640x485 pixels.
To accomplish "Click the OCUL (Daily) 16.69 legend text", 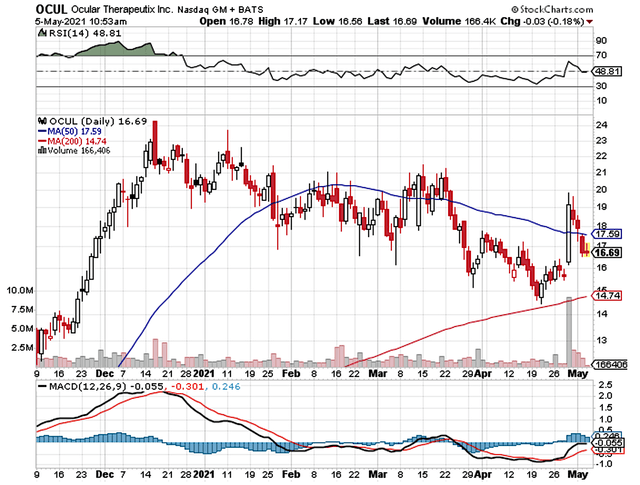I will (98, 121).
